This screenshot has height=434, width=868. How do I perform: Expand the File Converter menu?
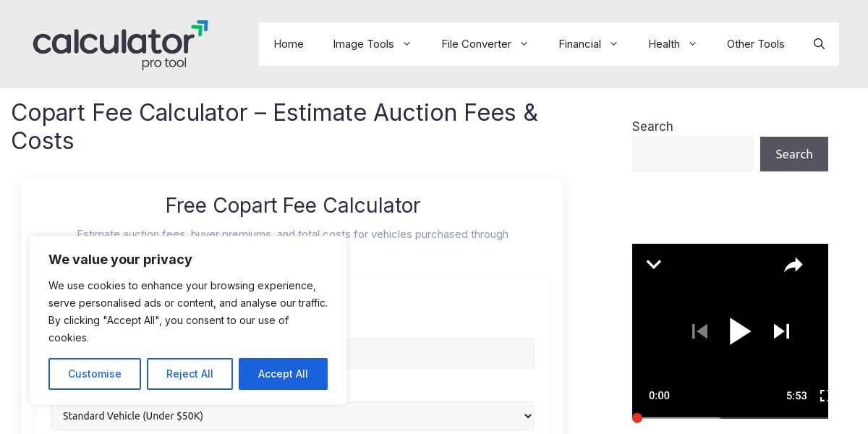pos(485,44)
